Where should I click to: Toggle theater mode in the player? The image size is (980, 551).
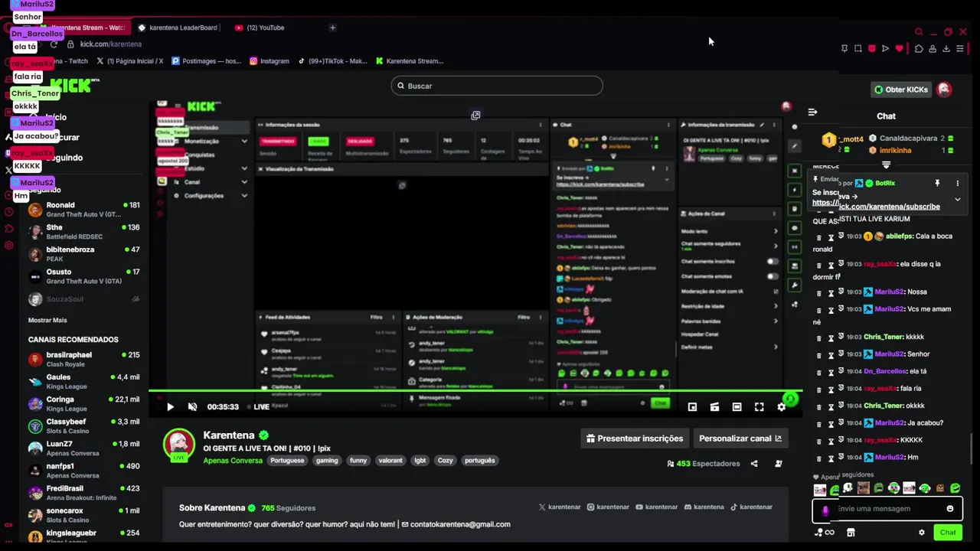point(737,407)
